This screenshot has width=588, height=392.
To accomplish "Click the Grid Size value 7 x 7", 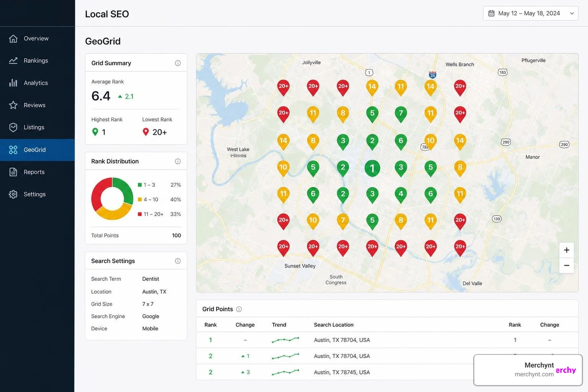I will coord(148,304).
